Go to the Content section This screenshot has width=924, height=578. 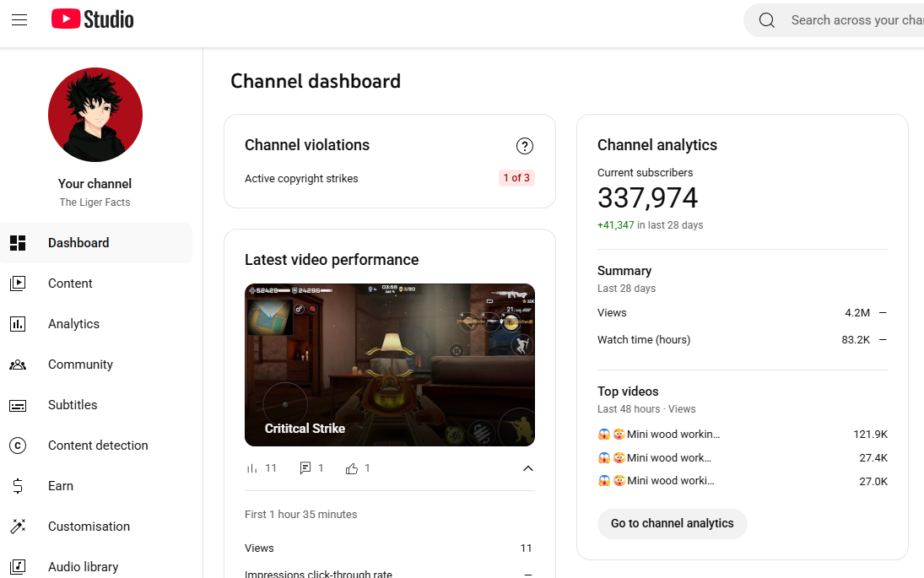(96, 284)
